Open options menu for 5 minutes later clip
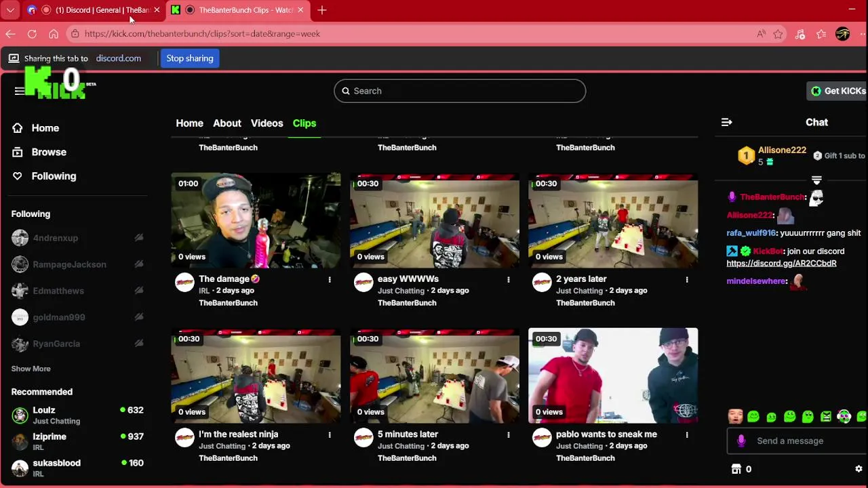868x488 pixels. [509, 434]
